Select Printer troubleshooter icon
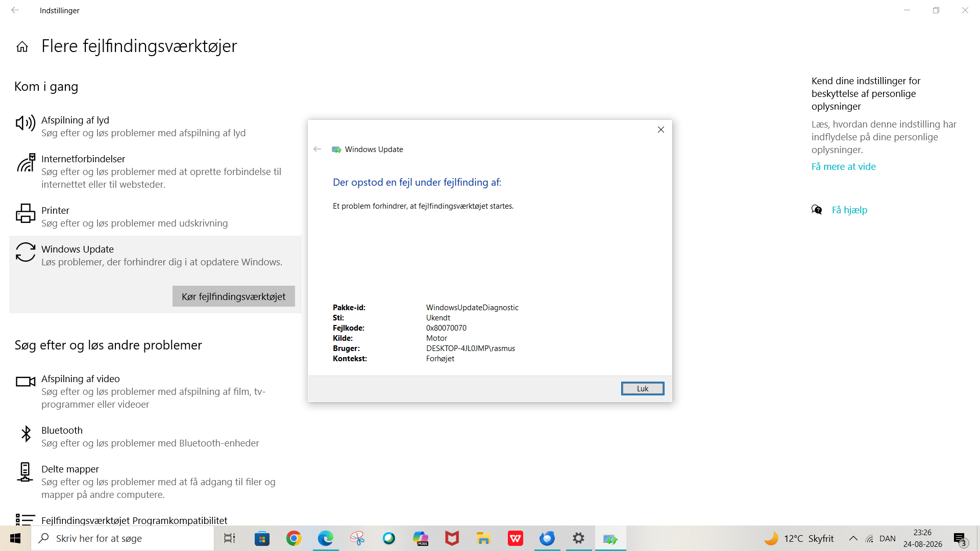 26,214
